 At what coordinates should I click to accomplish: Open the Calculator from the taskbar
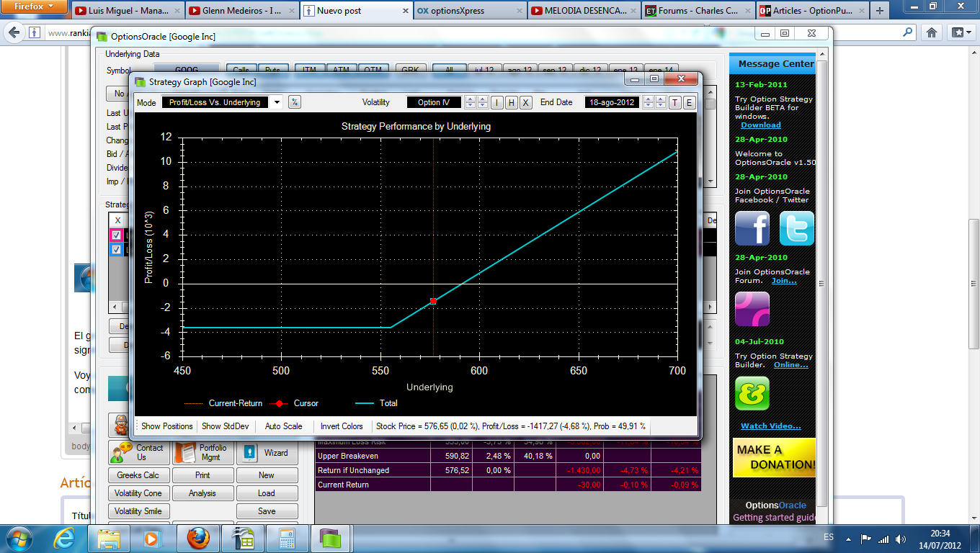coord(288,538)
